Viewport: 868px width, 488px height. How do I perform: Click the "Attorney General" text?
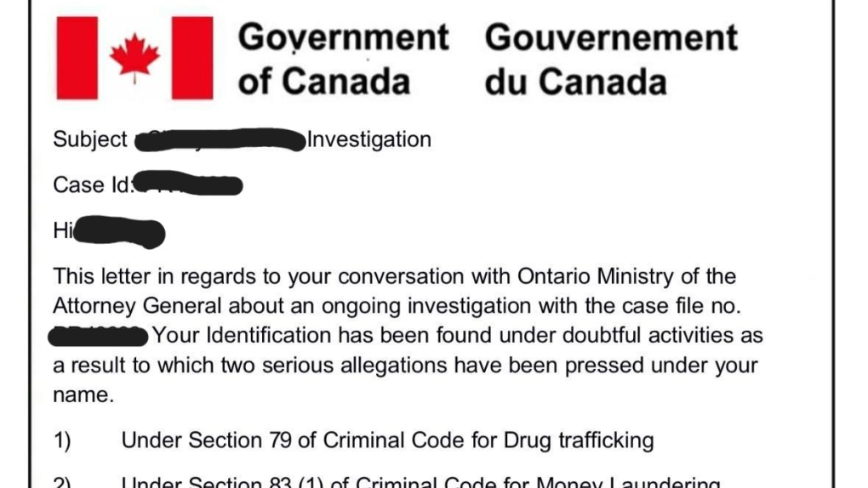click(138, 306)
